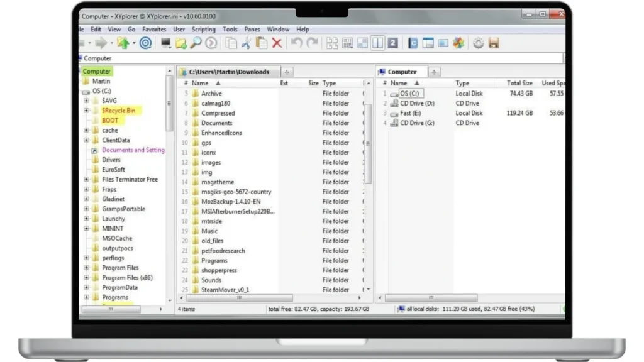Expand the $AVG folder in tree
Viewport: 644px width, 362px height.
(x=86, y=101)
